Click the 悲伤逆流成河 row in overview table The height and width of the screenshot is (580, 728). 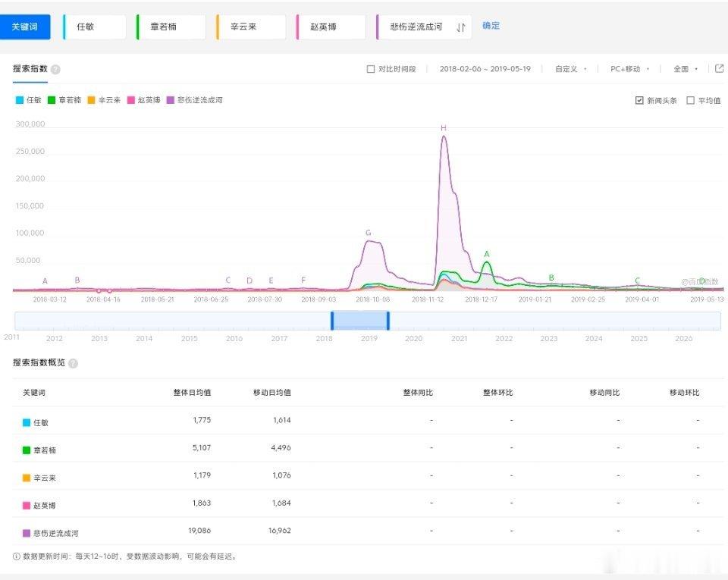367,531
